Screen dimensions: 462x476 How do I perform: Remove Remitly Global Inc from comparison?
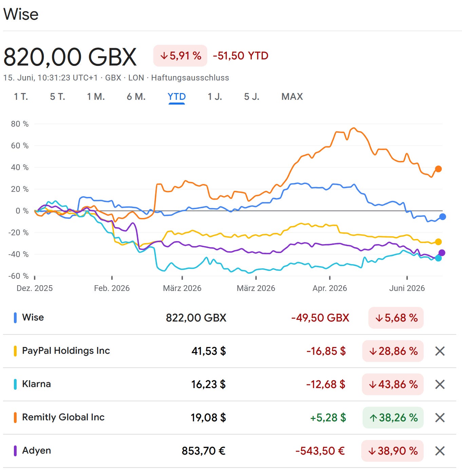(440, 418)
